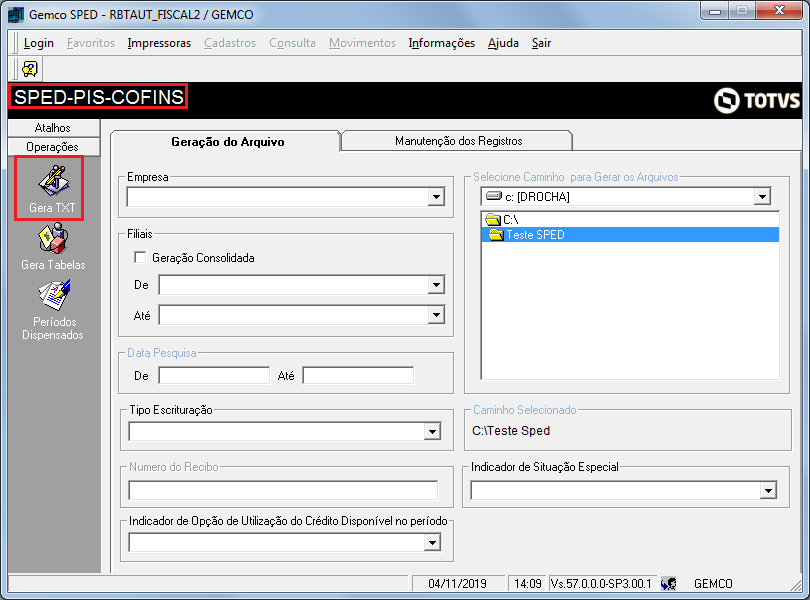Select the Geração do Arquivo tab
This screenshot has width=810, height=600.
tap(227, 142)
